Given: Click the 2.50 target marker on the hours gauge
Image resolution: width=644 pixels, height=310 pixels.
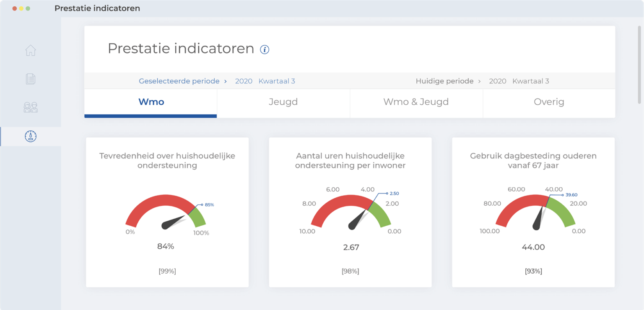Looking at the screenshot, I should [x=393, y=194].
